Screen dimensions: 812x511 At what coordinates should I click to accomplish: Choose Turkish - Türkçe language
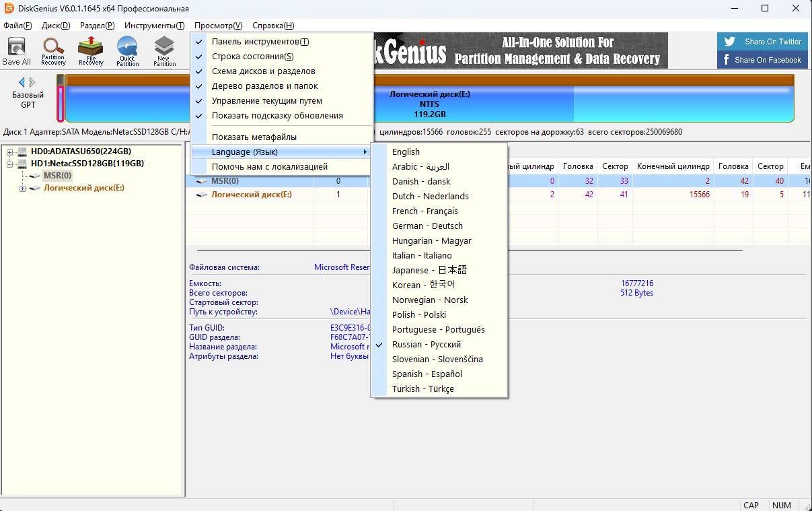pos(439,389)
